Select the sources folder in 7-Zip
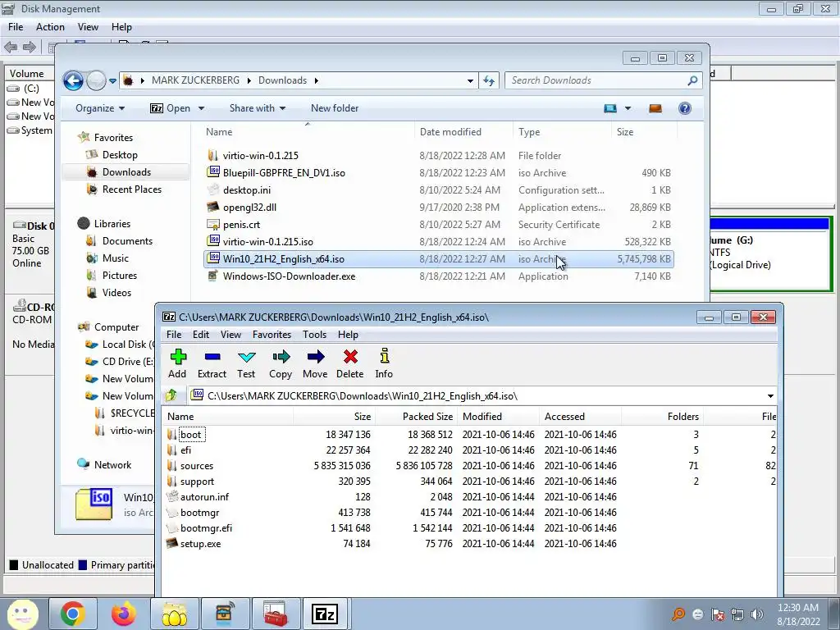The image size is (840, 630). tap(197, 466)
